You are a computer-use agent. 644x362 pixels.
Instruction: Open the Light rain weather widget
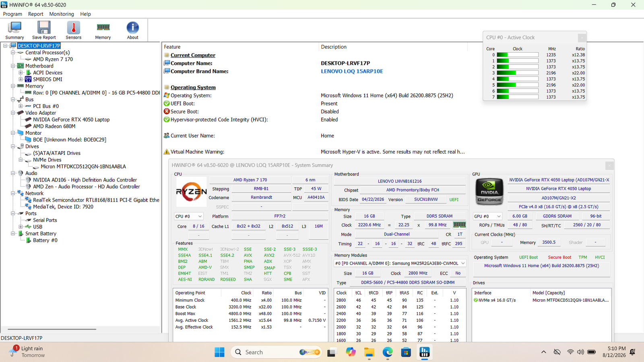(x=27, y=352)
